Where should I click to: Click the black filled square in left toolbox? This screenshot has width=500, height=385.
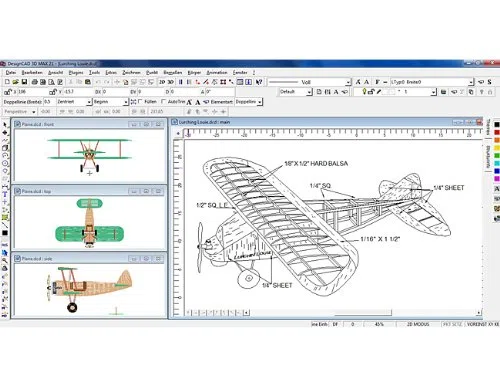point(5,233)
